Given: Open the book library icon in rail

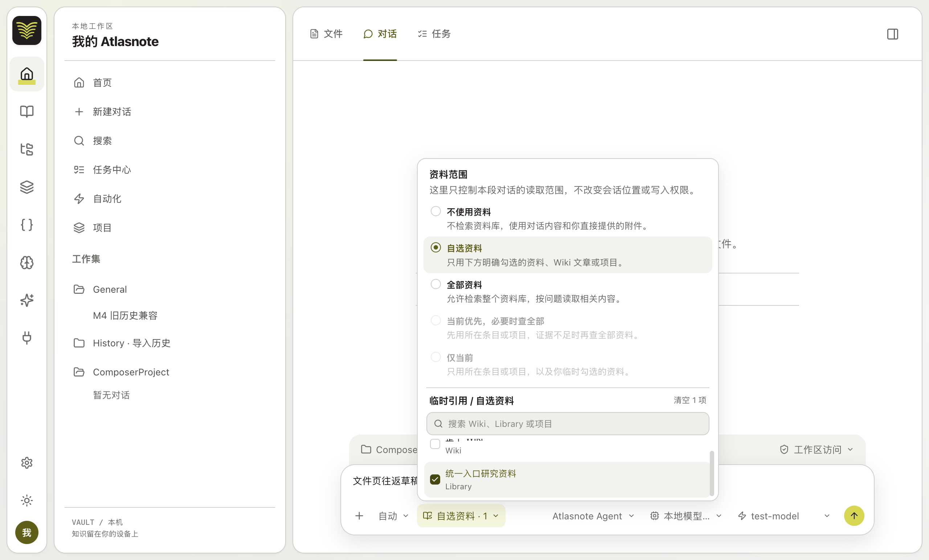Looking at the screenshot, I should pyautogui.click(x=27, y=112).
